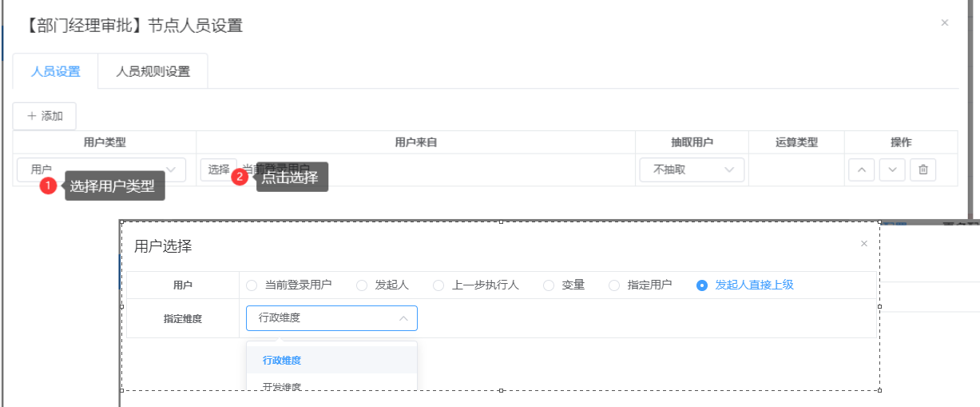Select 发起人直接上级 radio option
This screenshot has height=407, width=980.
[x=702, y=285]
